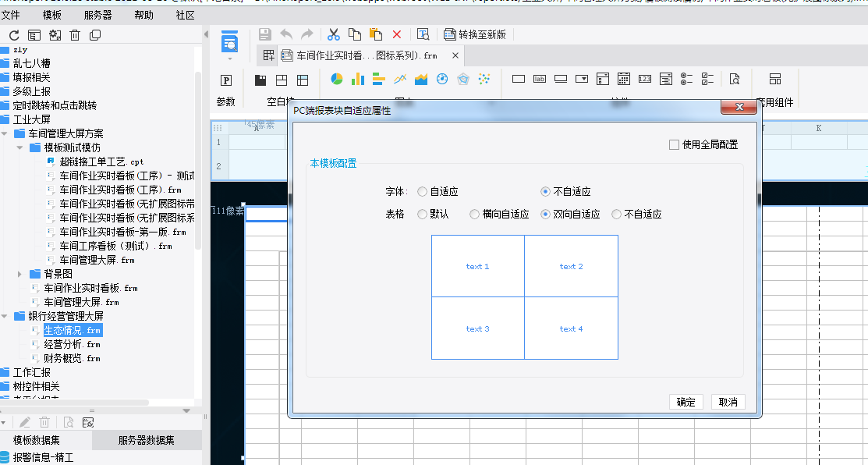Open dropdown arrow under the preview icon
The height and width of the screenshot is (465, 868).
(x=230, y=59)
